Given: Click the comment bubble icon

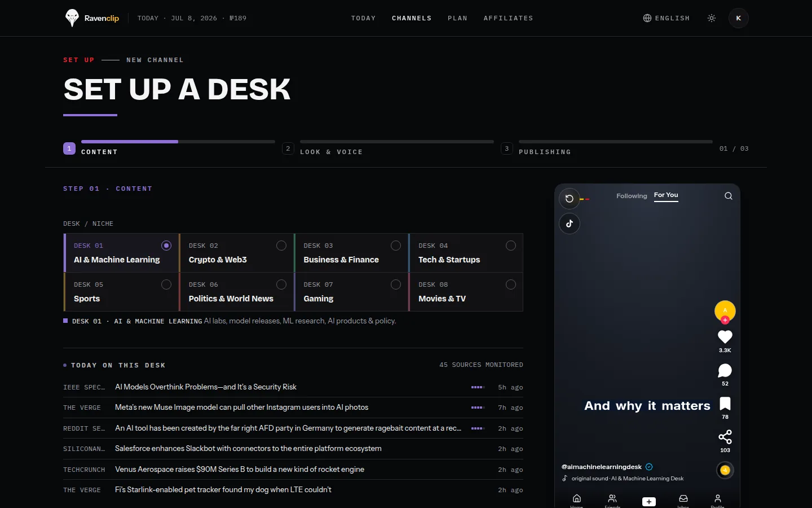Looking at the screenshot, I should click(725, 370).
